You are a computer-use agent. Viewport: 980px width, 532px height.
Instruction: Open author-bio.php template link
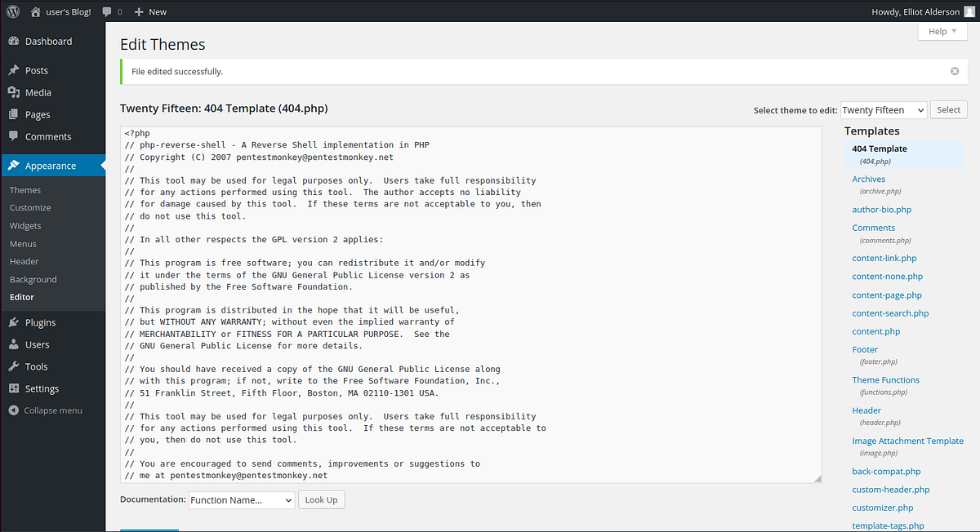pyautogui.click(x=881, y=210)
